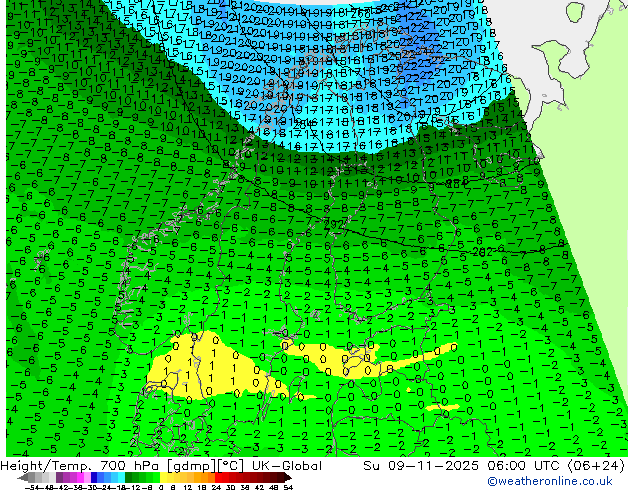Click the grey left arrow end of the color scale
The height and width of the screenshot is (490, 634).
click(x=23, y=477)
